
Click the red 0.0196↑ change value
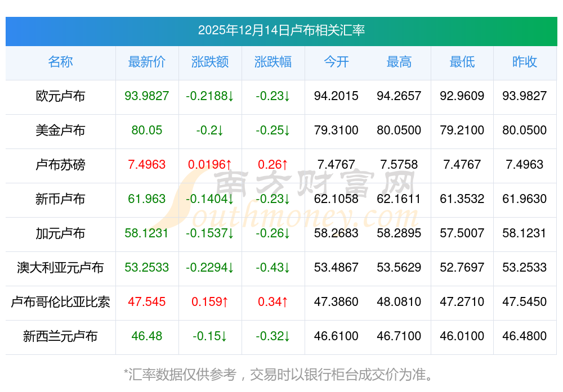[x=210, y=165]
